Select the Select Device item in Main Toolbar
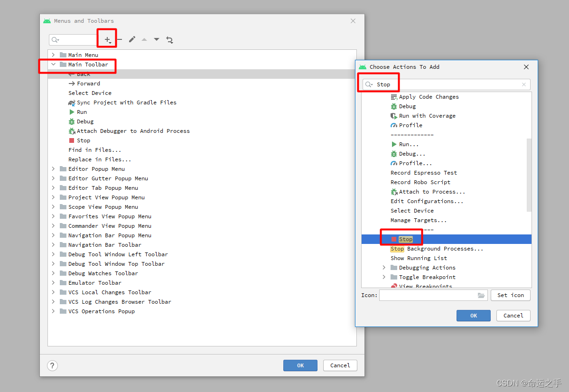The width and height of the screenshot is (569, 392). (x=90, y=93)
